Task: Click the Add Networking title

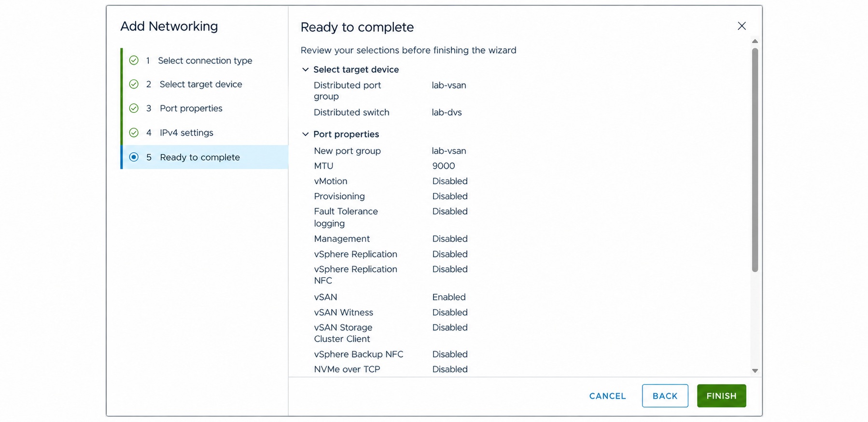Action: point(169,26)
